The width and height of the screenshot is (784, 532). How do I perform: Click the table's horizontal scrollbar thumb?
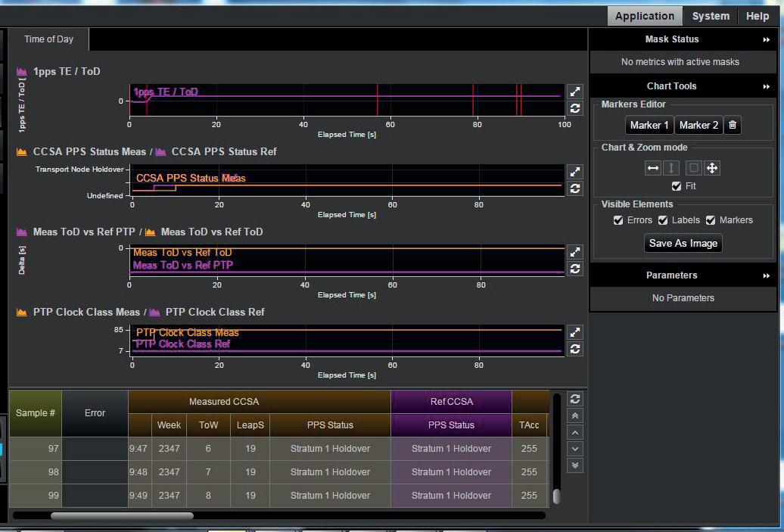(x=121, y=515)
